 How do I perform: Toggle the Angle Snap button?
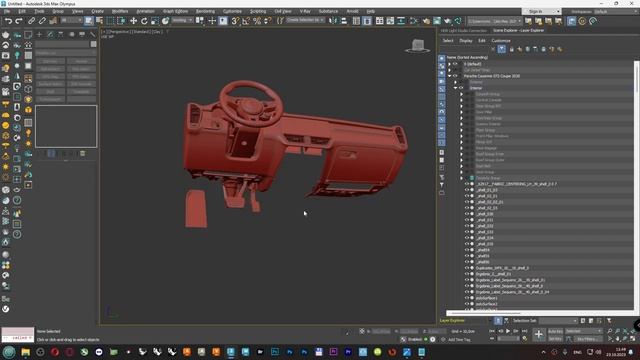point(246,21)
